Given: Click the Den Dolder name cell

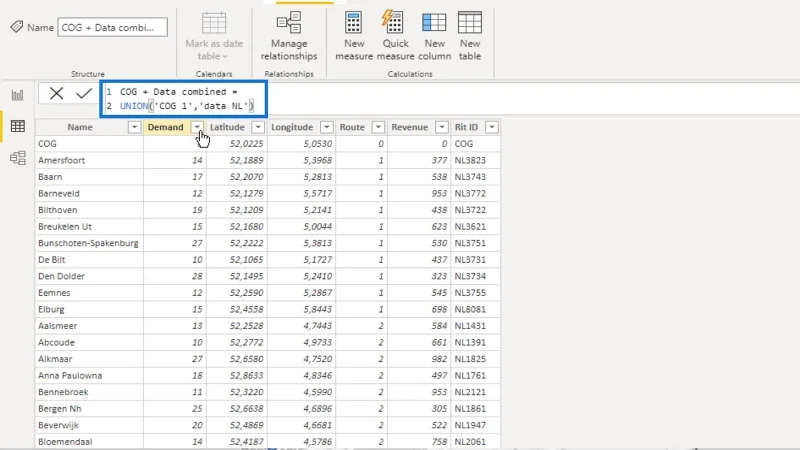Looking at the screenshot, I should pyautogui.click(x=89, y=276).
